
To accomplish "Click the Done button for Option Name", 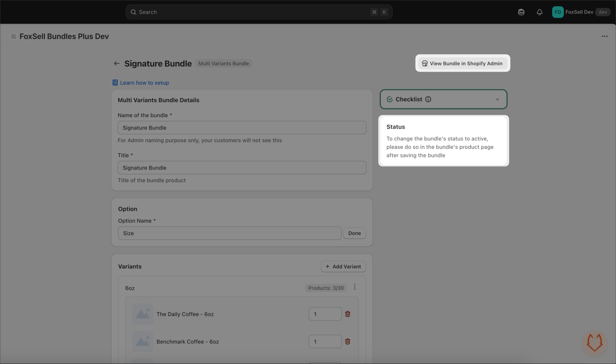I will click(354, 233).
